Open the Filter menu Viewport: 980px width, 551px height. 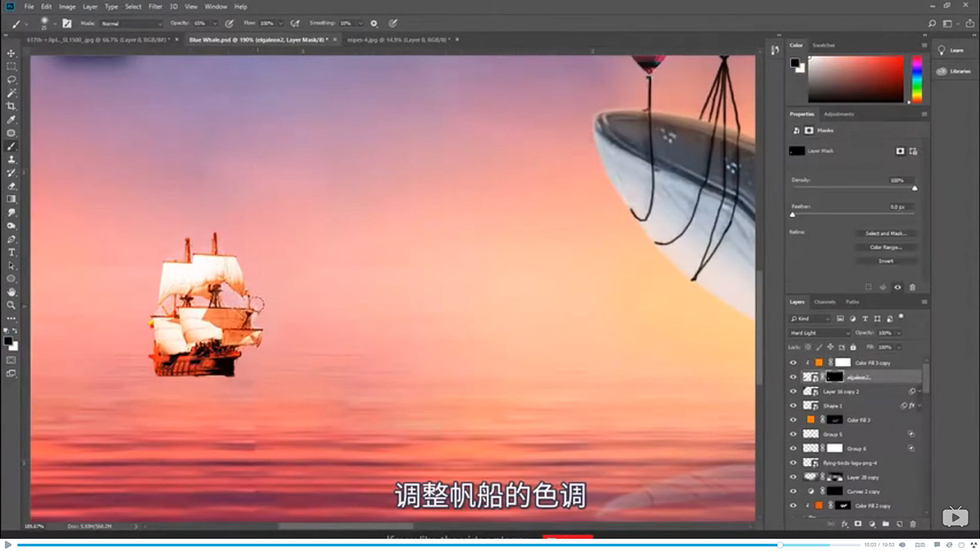click(x=155, y=6)
